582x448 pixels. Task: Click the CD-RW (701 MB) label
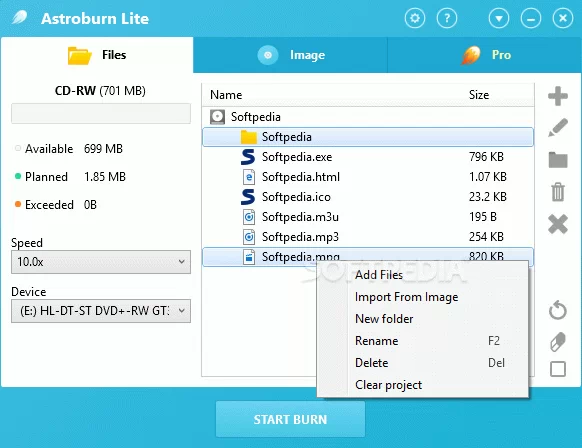pos(100,91)
